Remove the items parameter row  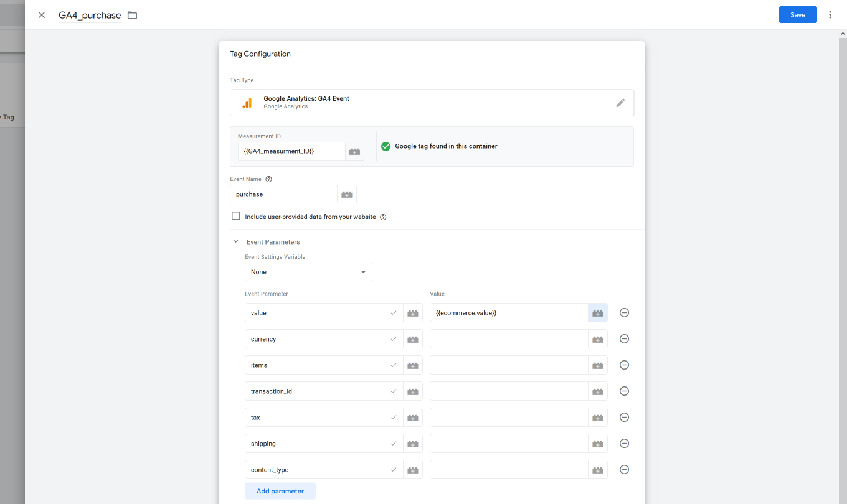click(624, 365)
